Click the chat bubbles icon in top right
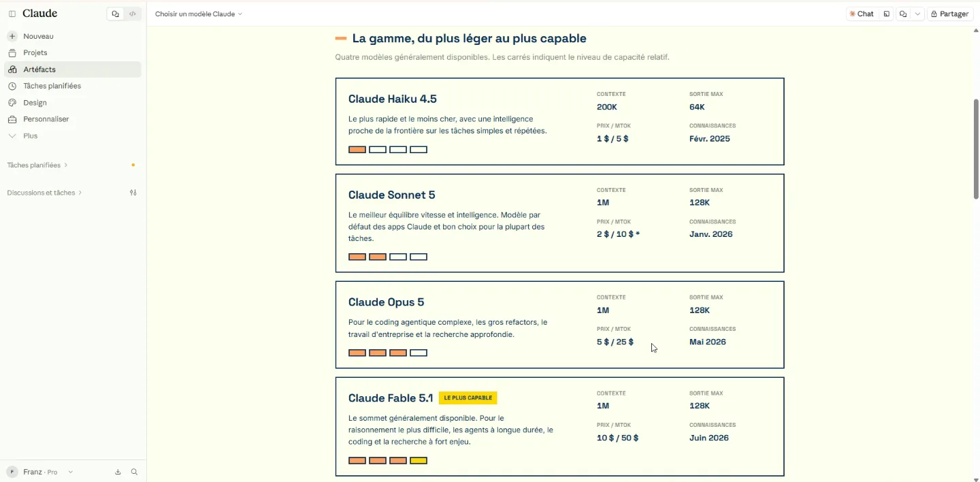 pyautogui.click(x=903, y=14)
